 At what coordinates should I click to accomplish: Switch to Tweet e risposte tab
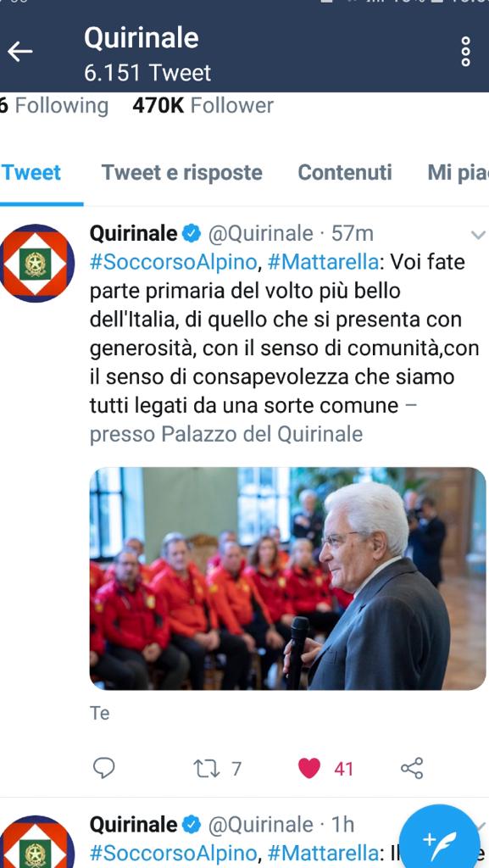click(182, 173)
